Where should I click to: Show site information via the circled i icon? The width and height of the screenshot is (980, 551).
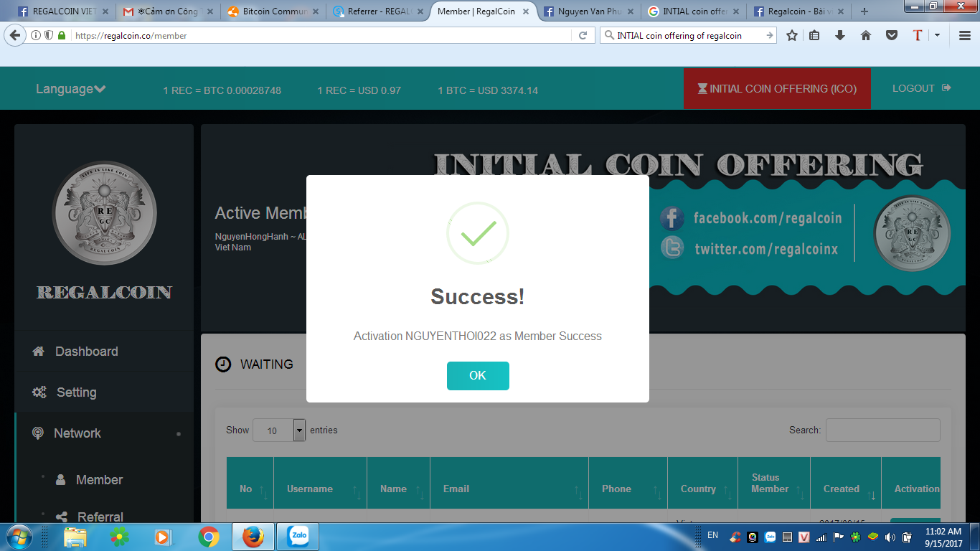point(36,35)
